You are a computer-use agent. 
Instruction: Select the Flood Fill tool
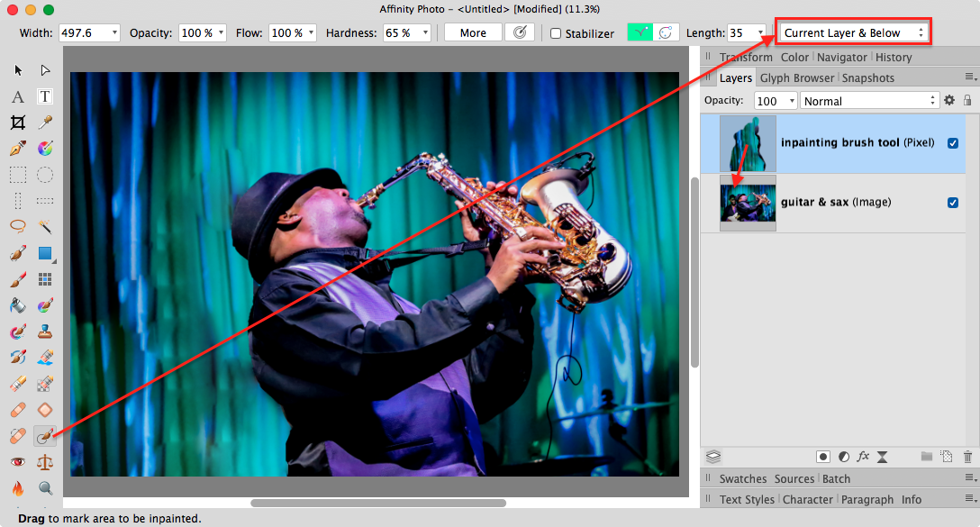(x=17, y=305)
